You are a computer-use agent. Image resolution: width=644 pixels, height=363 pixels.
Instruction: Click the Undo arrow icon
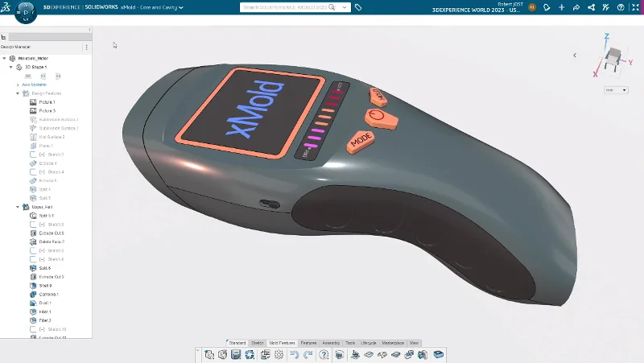click(x=295, y=354)
